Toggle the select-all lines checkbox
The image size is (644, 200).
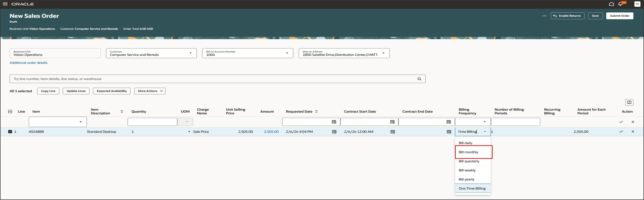tap(10, 112)
